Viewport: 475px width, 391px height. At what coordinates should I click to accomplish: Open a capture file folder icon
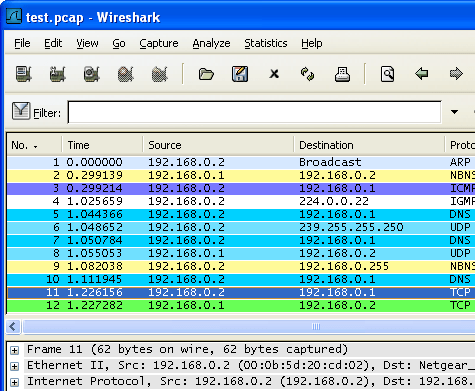pyautogui.click(x=206, y=74)
